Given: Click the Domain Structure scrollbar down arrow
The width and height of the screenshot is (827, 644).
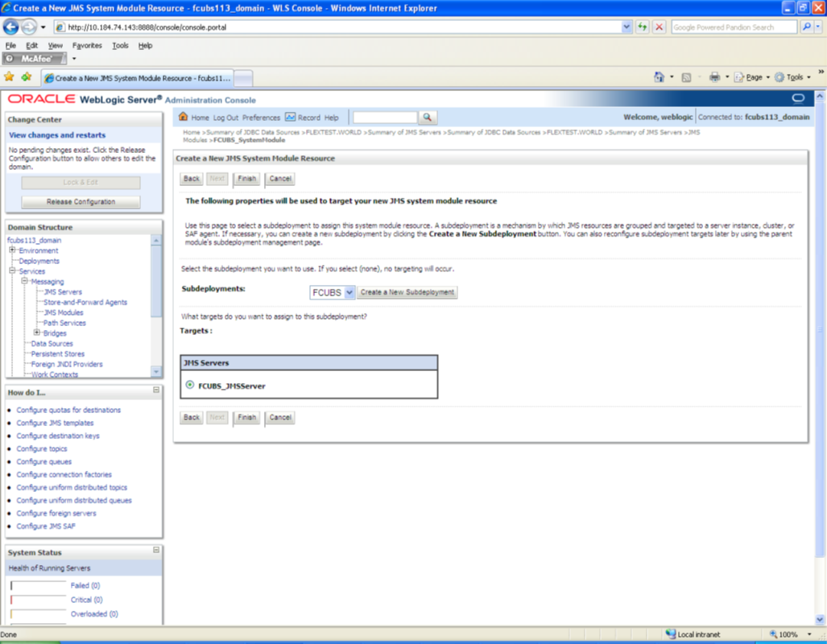Looking at the screenshot, I should (x=156, y=372).
